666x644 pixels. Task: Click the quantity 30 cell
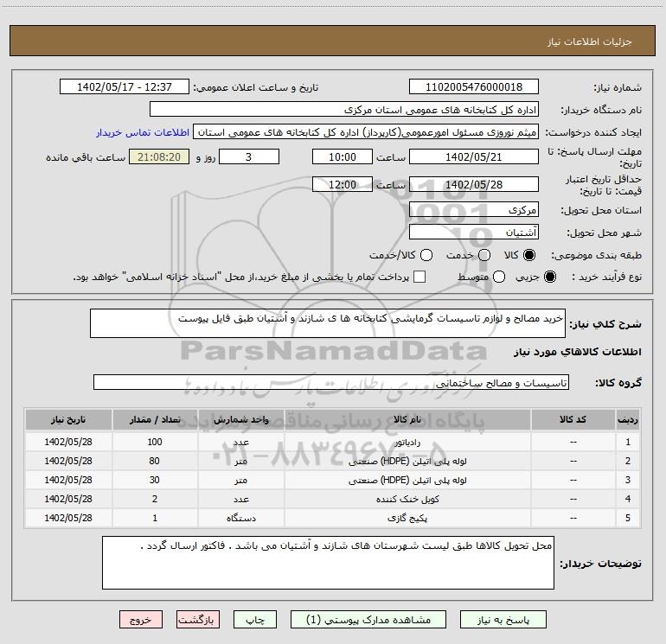155,480
